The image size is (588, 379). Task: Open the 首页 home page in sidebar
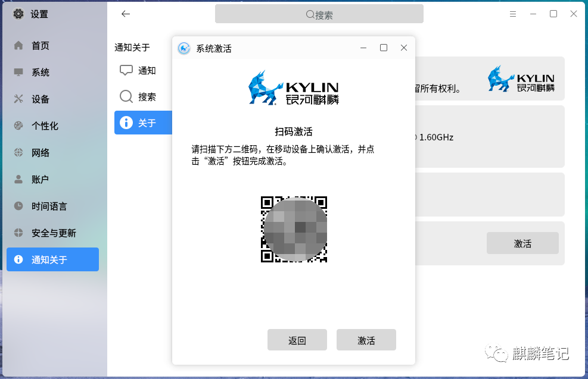click(52, 46)
